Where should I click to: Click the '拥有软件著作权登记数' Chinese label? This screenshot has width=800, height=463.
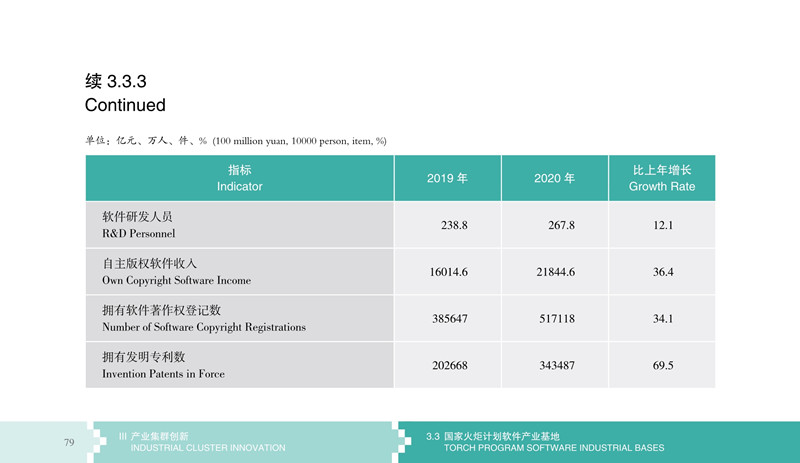pyautogui.click(x=161, y=310)
